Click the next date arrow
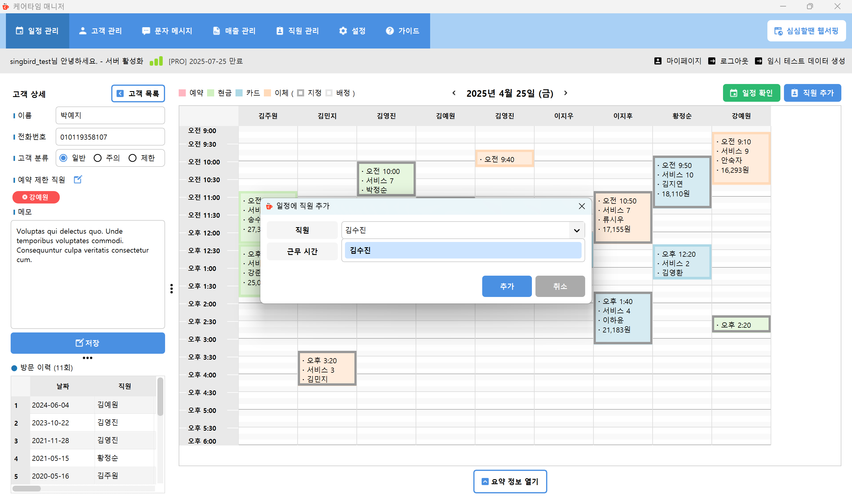This screenshot has height=504, width=852. [x=565, y=93]
